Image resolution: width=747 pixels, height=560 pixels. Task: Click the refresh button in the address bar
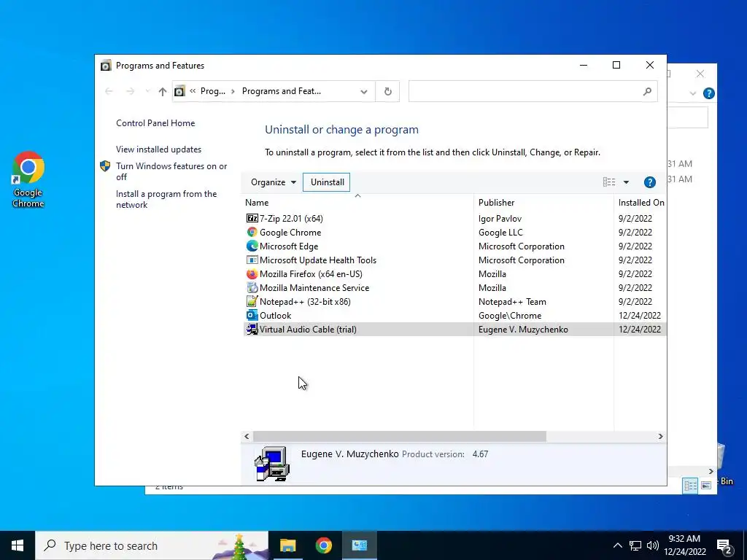(x=388, y=91)
